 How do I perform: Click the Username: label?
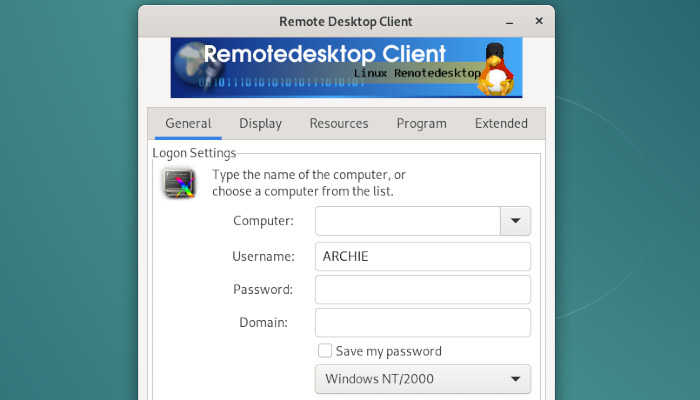[263, 256]
